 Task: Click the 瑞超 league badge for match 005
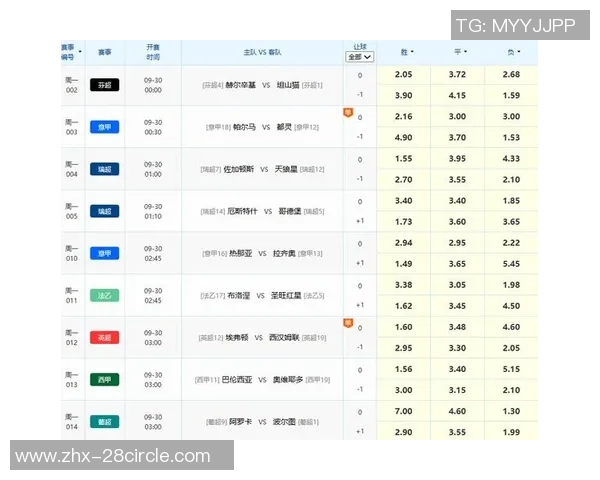tap(104, 211)
